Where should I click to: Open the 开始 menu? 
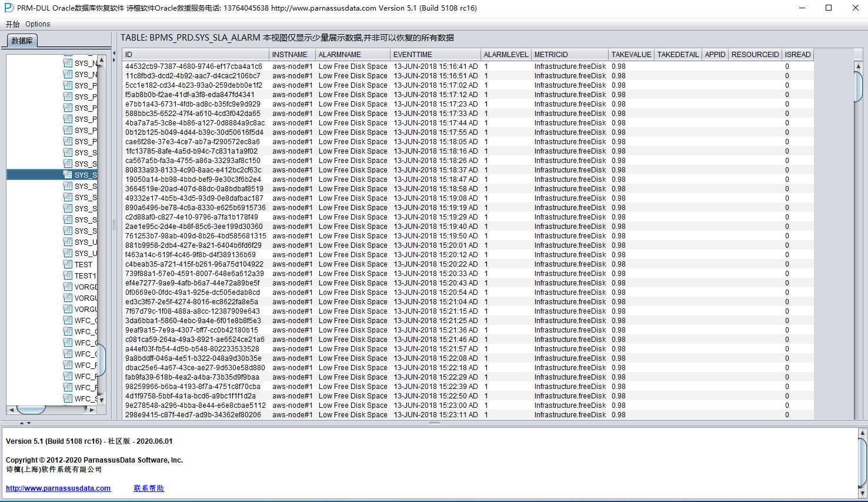point(12,24)
